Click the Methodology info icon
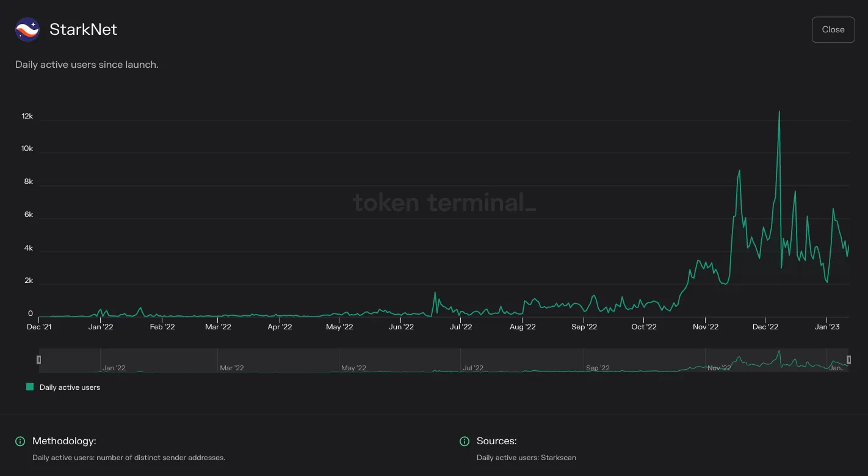 (x=20, y=441)
